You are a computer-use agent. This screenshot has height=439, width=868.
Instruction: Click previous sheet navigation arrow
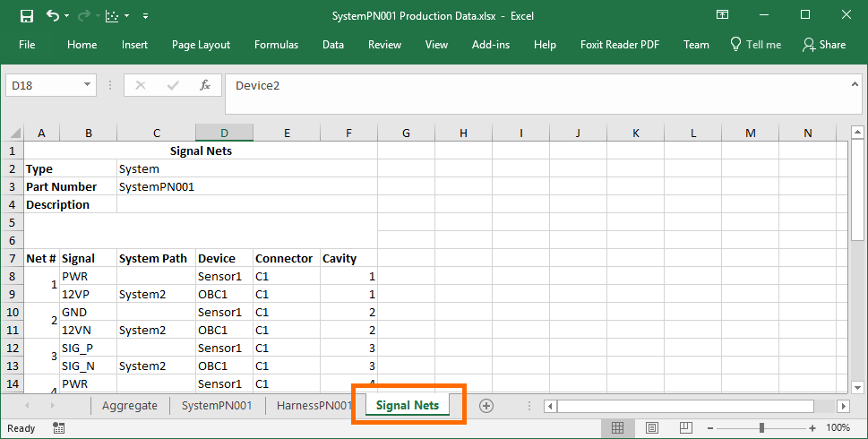pyautogui.click(x=27, y=406)
